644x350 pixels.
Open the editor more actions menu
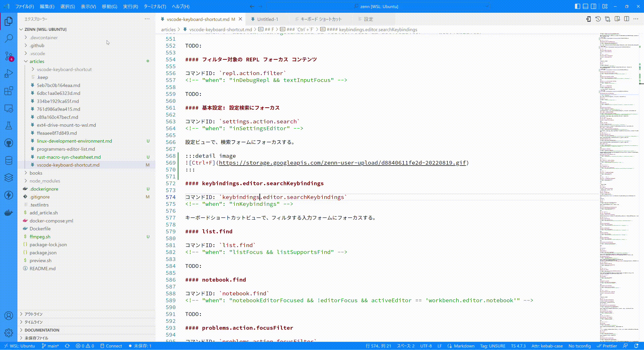636,19
